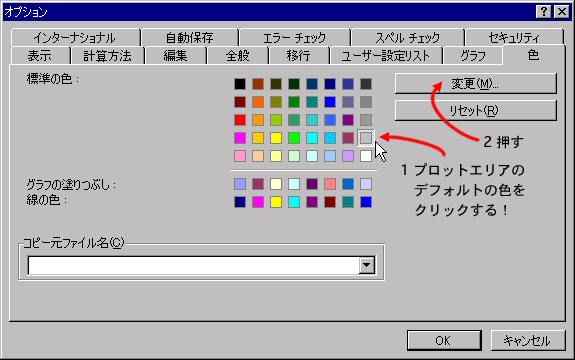Open the 表示 tab
Viewport: 575px width, 360px height.
pyautogui.click(x=40, y=56)
